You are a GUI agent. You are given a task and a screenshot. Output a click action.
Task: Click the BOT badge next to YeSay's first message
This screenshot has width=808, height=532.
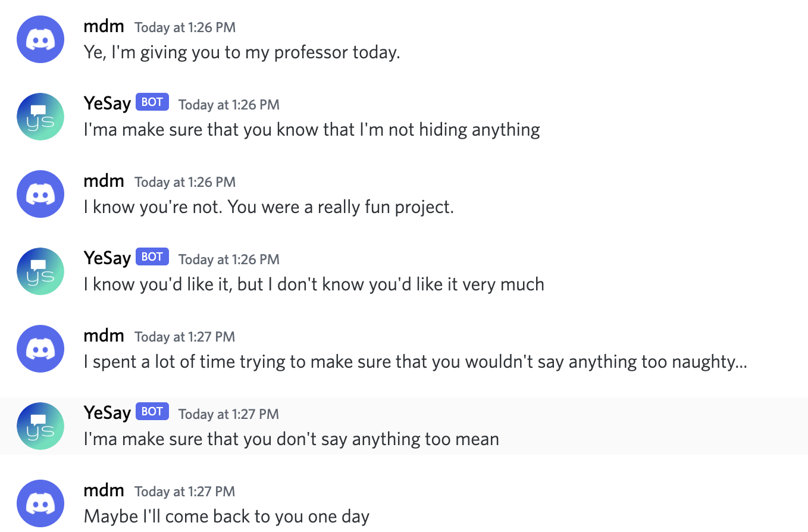152,102
